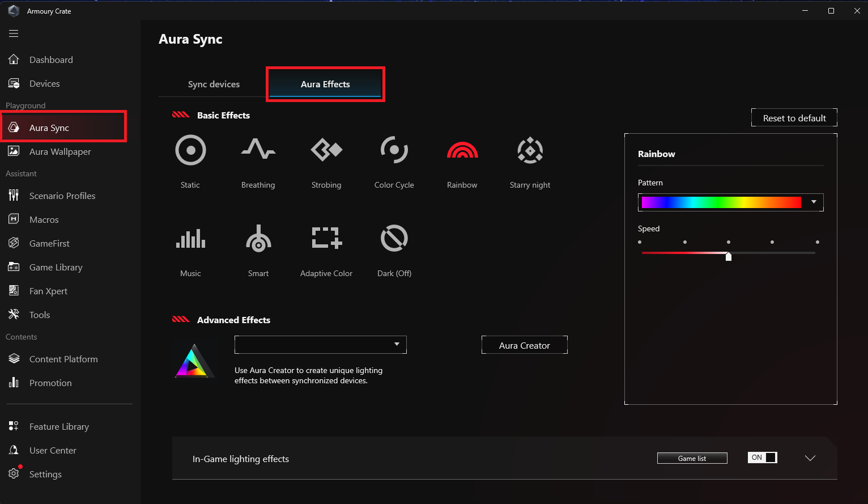Open the rainbow Pattern dropdown
The height and width of the screenshot is (504, 868).
click(731, 202)
